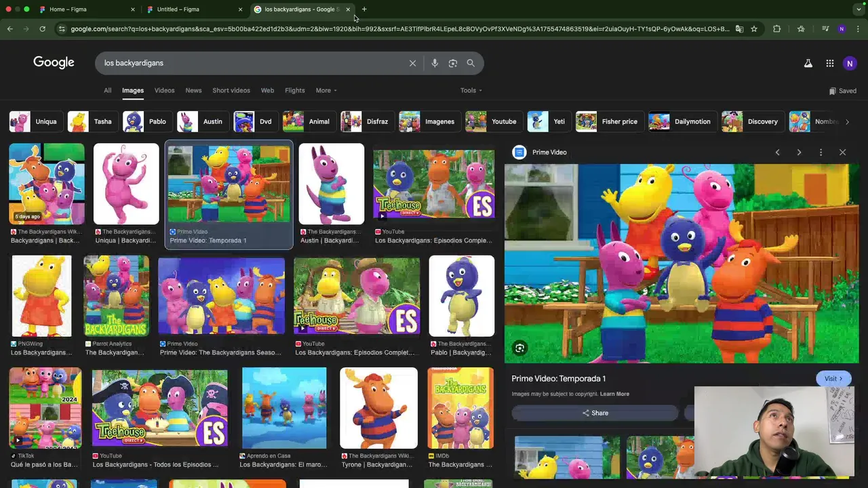
Task: Open Google account avatar N
Action: [850, 63]
